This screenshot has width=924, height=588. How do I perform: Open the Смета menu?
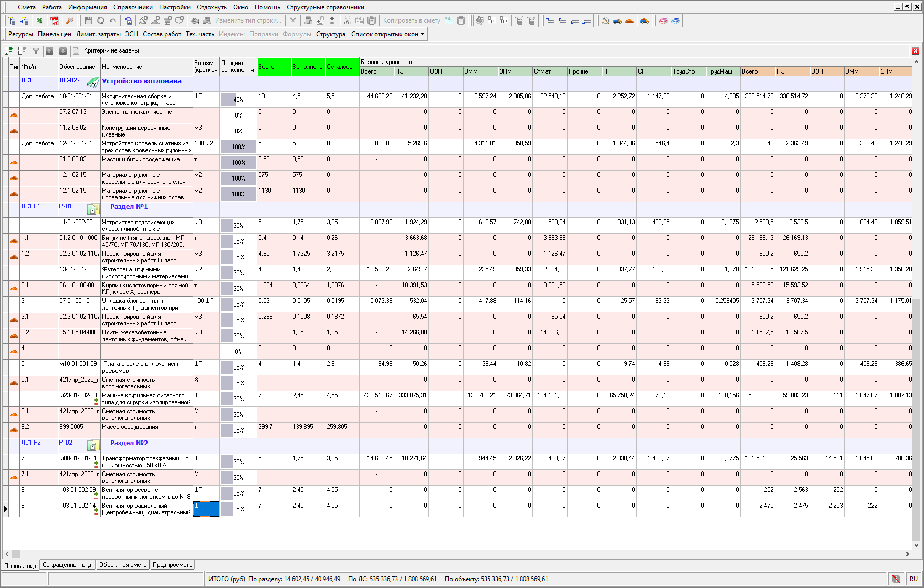tap(26, 7)
